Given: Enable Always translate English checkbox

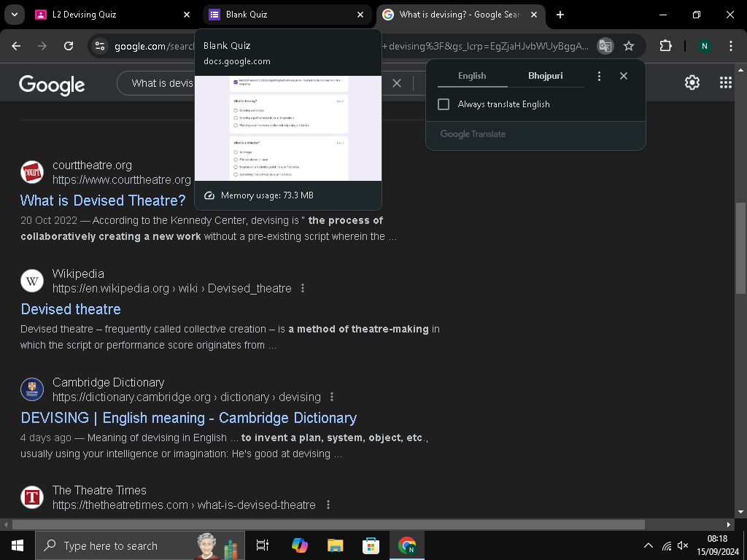Looking at the screenshot, I should tap(444, 104).
